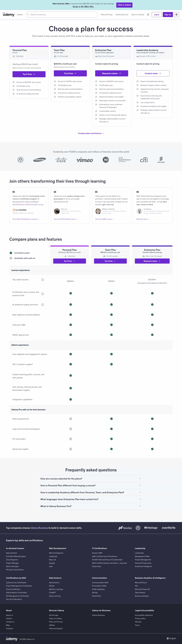This screenshot has height=644, width=182.
Task: Follow the 'Compare plans and features' link
Action: click(91, 134)
